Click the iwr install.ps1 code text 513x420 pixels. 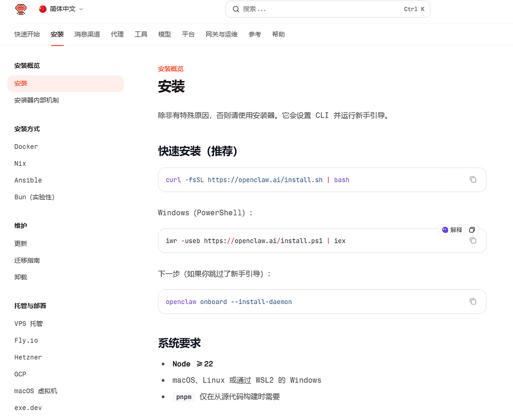click(255, 241)
